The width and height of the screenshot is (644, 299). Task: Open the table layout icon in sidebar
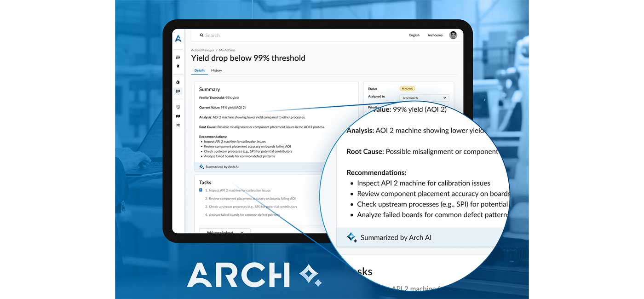coord(178,57)
